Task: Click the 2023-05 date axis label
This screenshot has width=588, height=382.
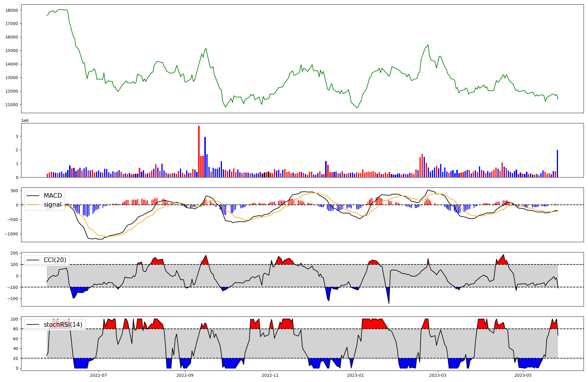Action: pos(523,375)
